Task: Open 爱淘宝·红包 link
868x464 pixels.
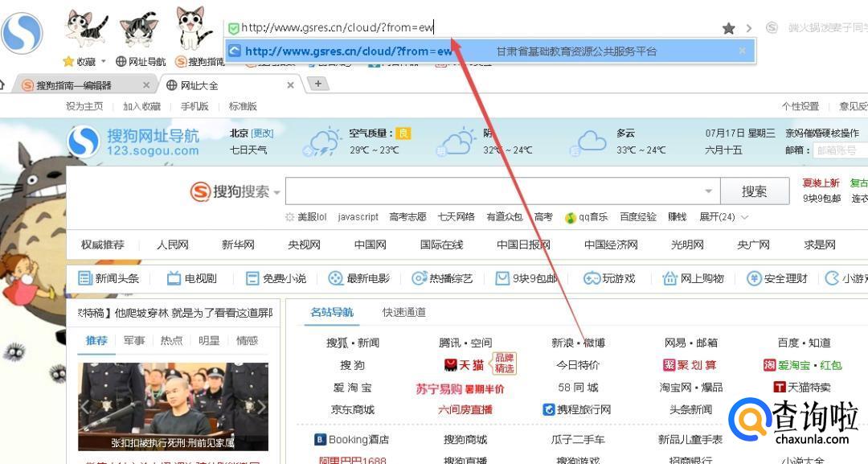Action: (x=803, y=365)
